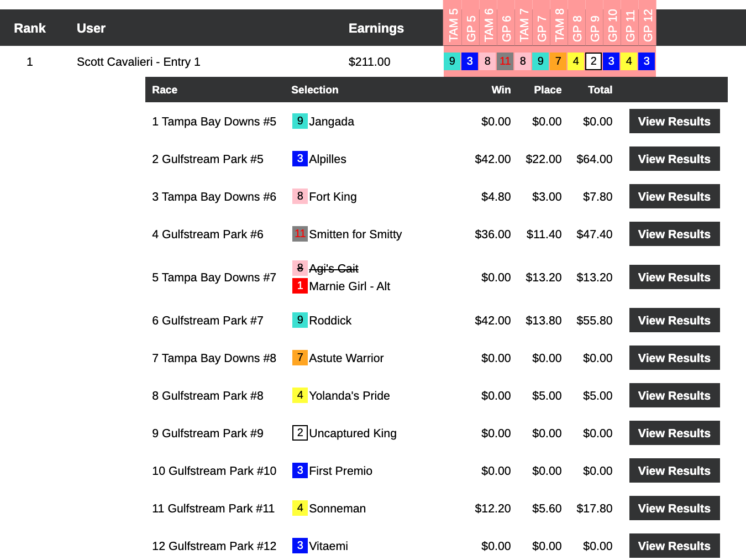Sort by the Rank column header
This screenshot has width=746, height=560.
coord(30,28)
